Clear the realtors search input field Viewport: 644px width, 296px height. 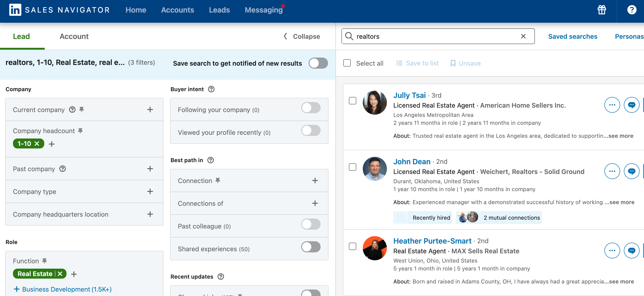tap(523, 36)
